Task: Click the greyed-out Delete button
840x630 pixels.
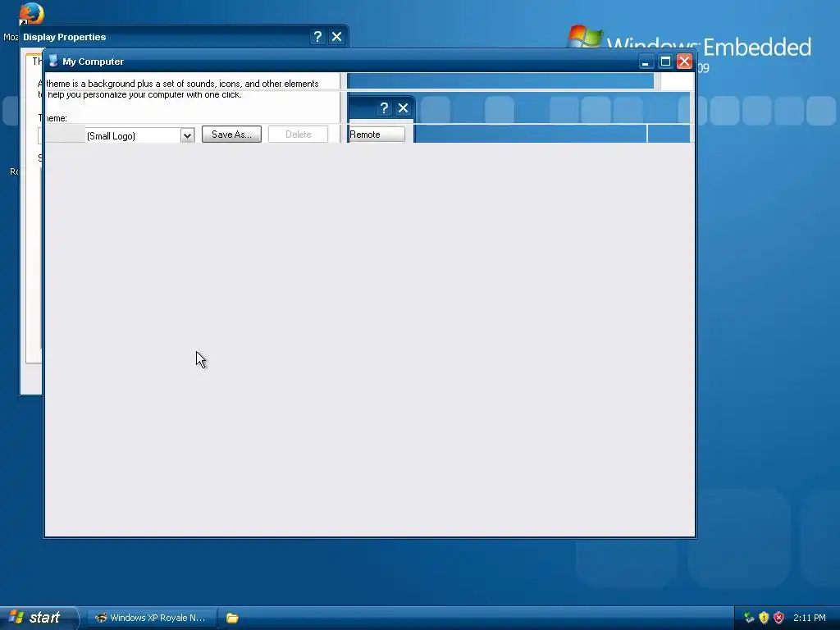Action: [x=298, y=135]
